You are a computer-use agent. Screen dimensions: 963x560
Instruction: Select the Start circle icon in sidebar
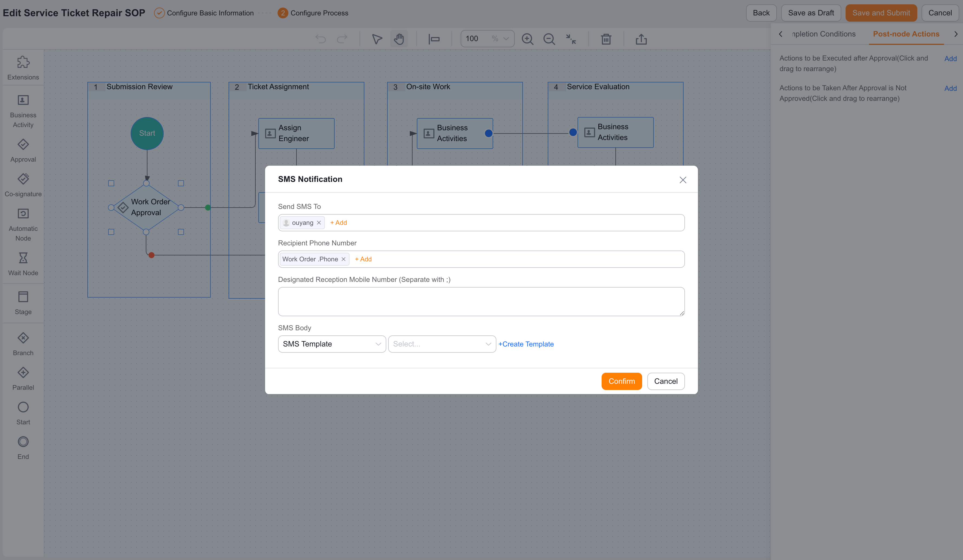click(23, 407)
